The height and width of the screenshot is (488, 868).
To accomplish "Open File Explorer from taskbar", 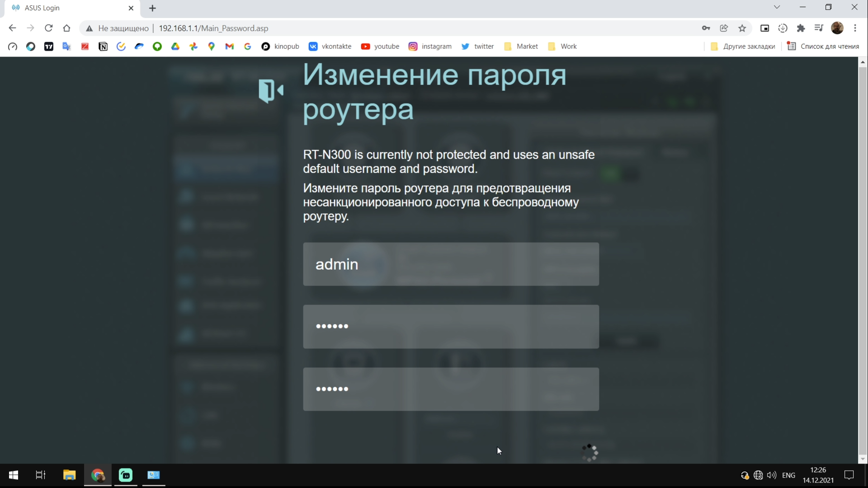I will tap(69, 475).
